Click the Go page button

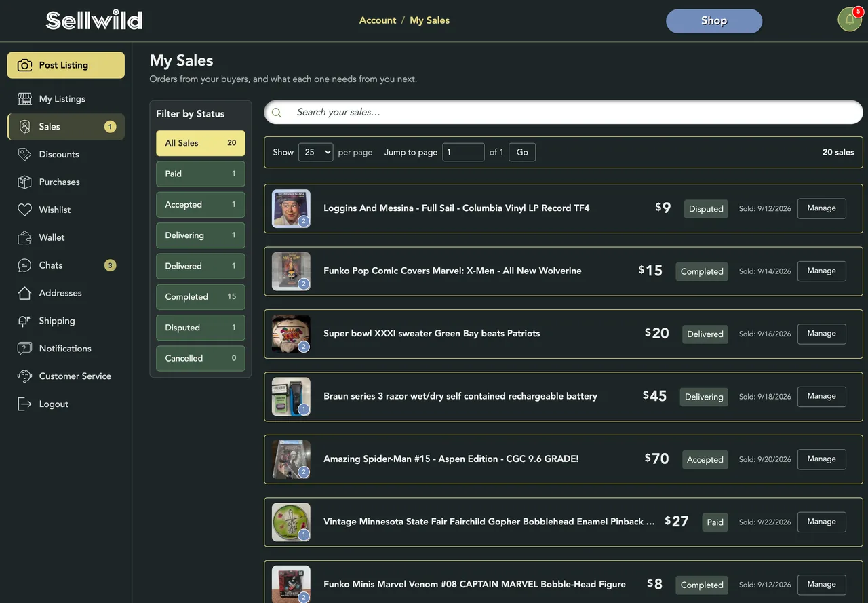(522, 153)
